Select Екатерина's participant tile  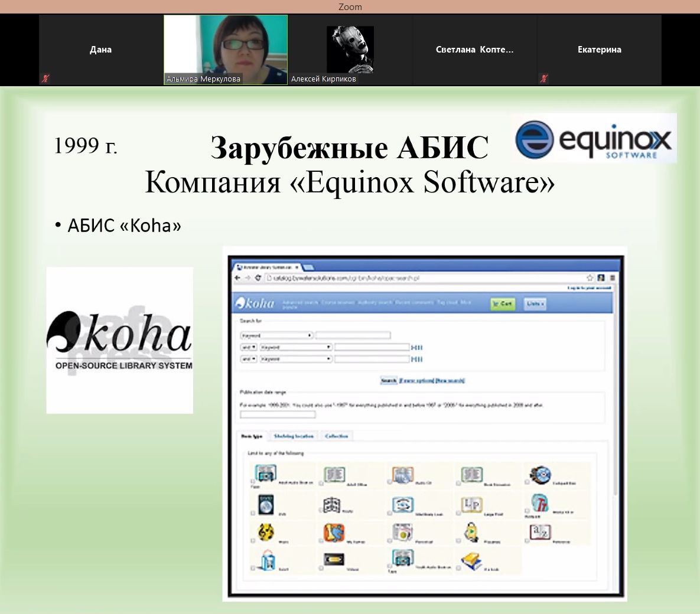pyautogui.click(x=599, y=50)
